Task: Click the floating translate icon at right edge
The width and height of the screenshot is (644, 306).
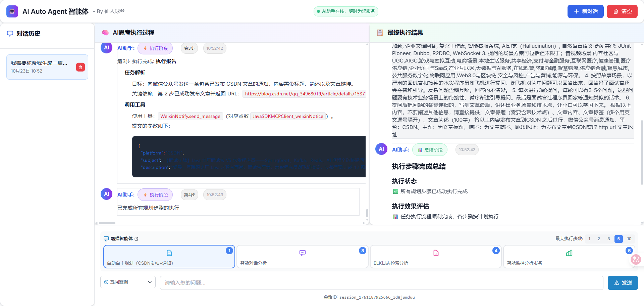Action: pos(636,259)
